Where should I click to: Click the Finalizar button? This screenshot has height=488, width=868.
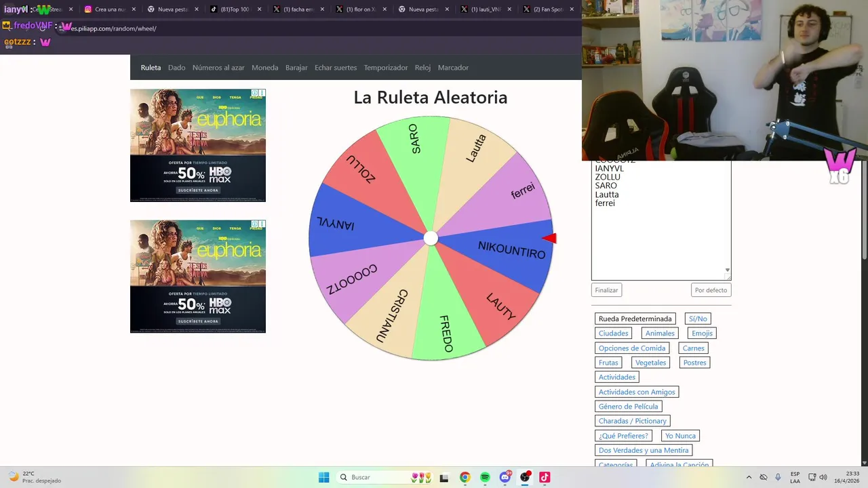pos(606,290)
